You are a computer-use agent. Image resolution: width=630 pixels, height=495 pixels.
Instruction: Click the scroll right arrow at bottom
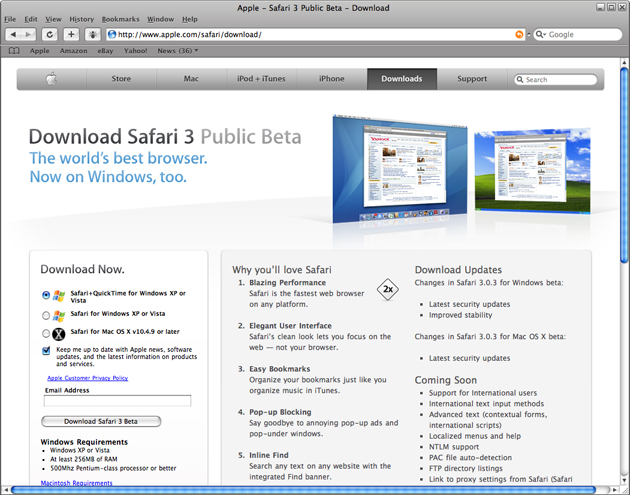pos(614,490)
